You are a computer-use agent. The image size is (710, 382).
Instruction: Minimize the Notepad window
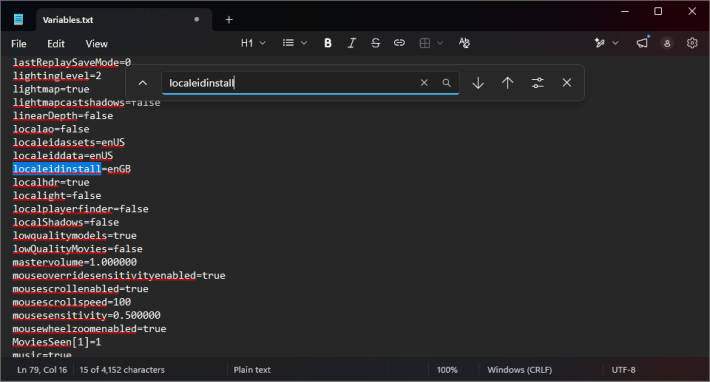click(x=625, y=11)
